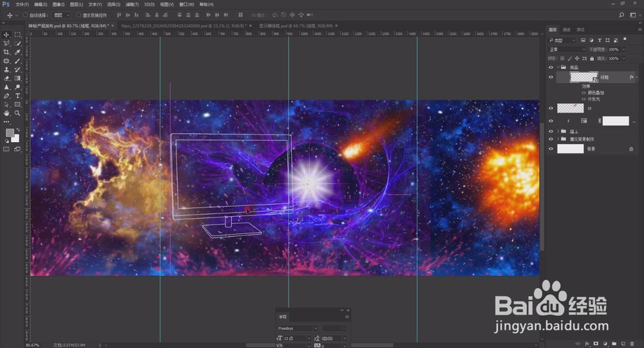
Task: Open the 图层 auto-select target dropdown
Action: pos(62,15)
